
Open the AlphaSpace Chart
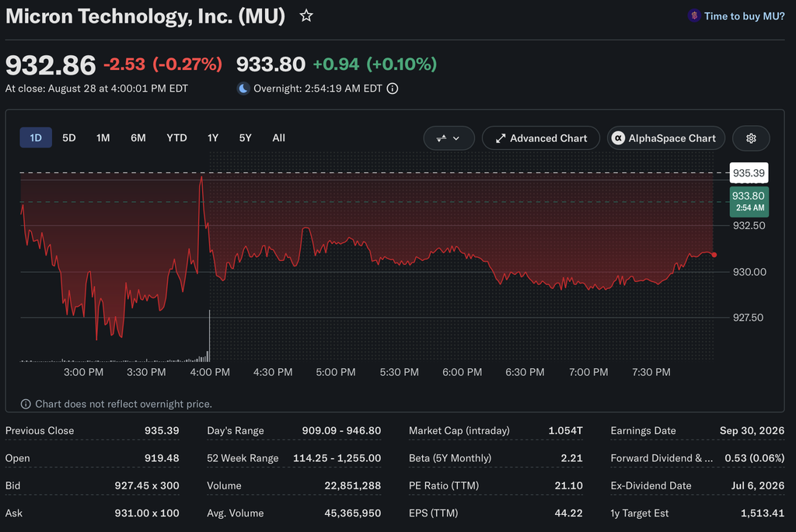(665, 138)
